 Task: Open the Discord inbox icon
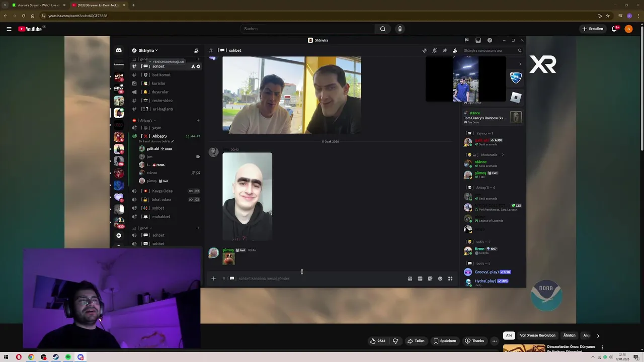pyautogui.click(x=478, y=40)
